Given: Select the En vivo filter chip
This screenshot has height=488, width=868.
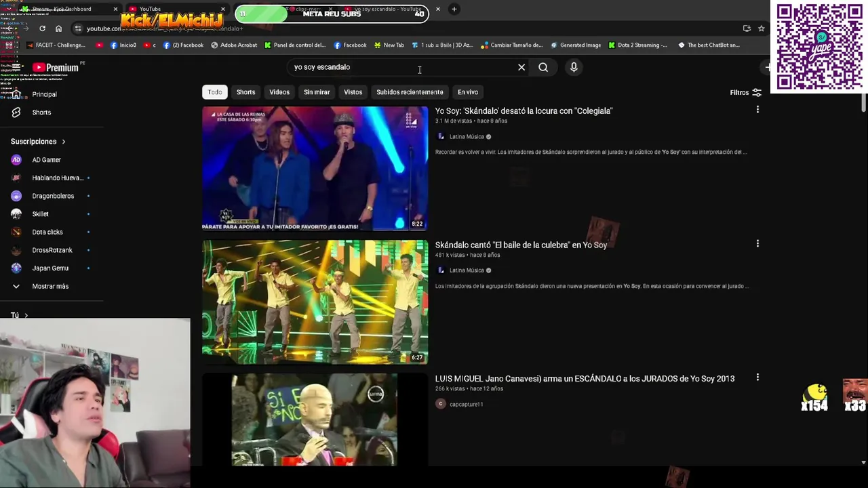Looking at the screenshot, I should 468,92.
